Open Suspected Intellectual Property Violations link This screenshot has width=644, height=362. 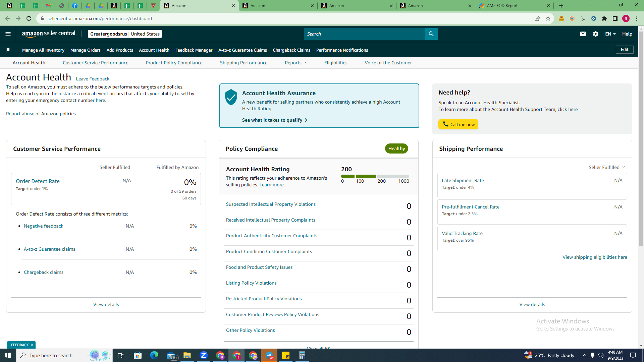tap(271, 204)
